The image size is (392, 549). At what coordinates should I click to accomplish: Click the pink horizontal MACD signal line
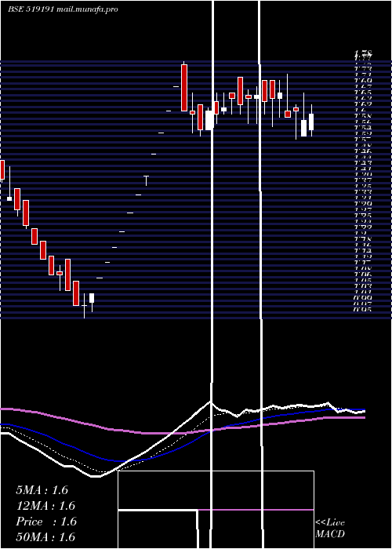[x=256, y=510]
